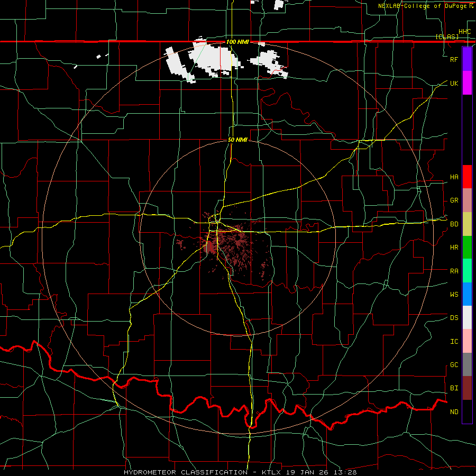Click the pink IC legend swatch

pos(467,341)
